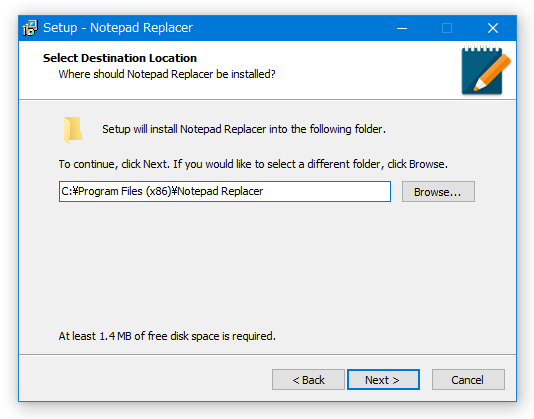534x419 pixels.
Task: Click the disabled maximize button
Action: coord(447,28)
